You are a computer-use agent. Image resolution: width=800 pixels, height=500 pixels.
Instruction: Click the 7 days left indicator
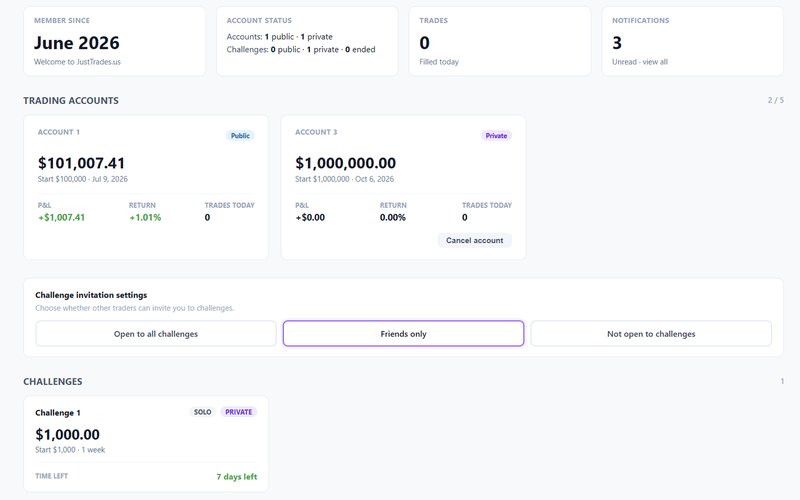click(x=237, y=477)
